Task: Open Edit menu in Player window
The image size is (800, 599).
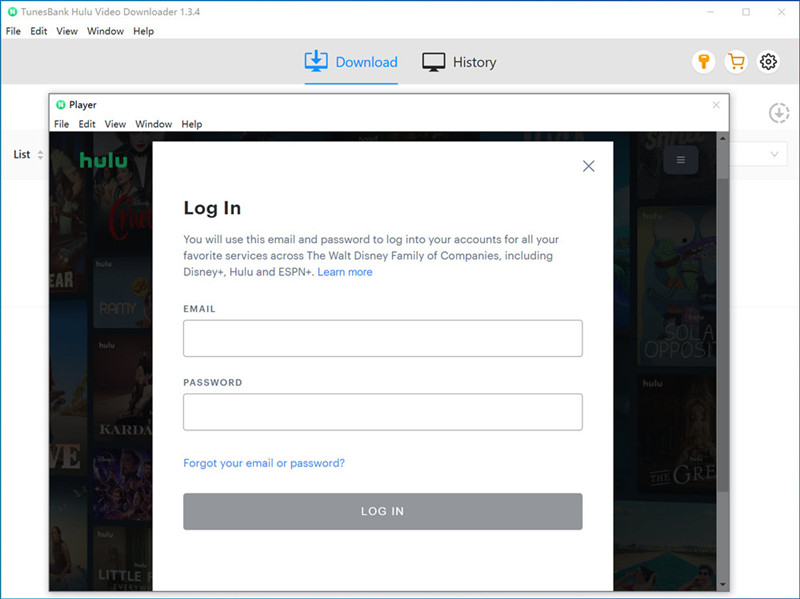Action: (x=87, y=124)
